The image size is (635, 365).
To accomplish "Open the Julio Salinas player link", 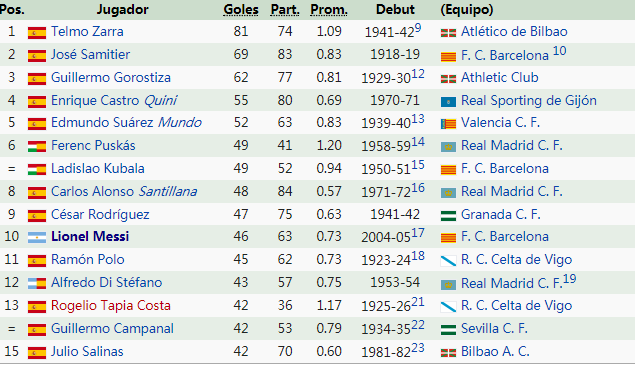I will (87, 352).
